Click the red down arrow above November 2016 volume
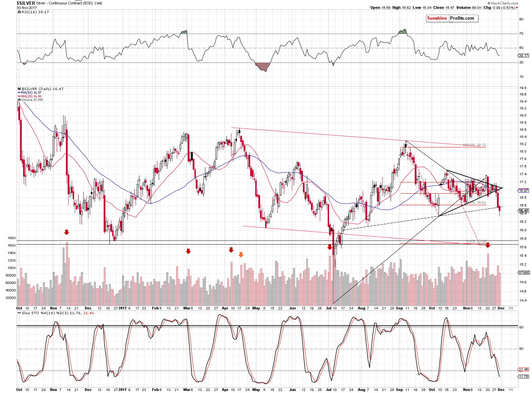The image size is (532, 393). click(67, 232)
